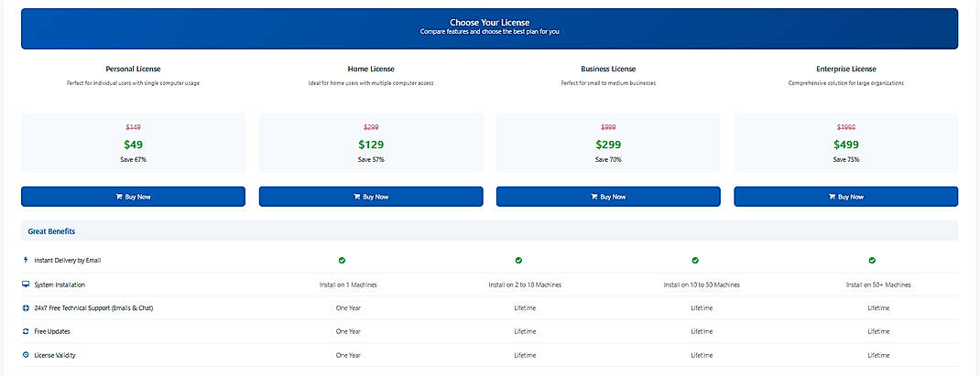Image resolution: width=980 pixels, height=376 pixels.
Task: Click the $299 green price
Action: 608,145
